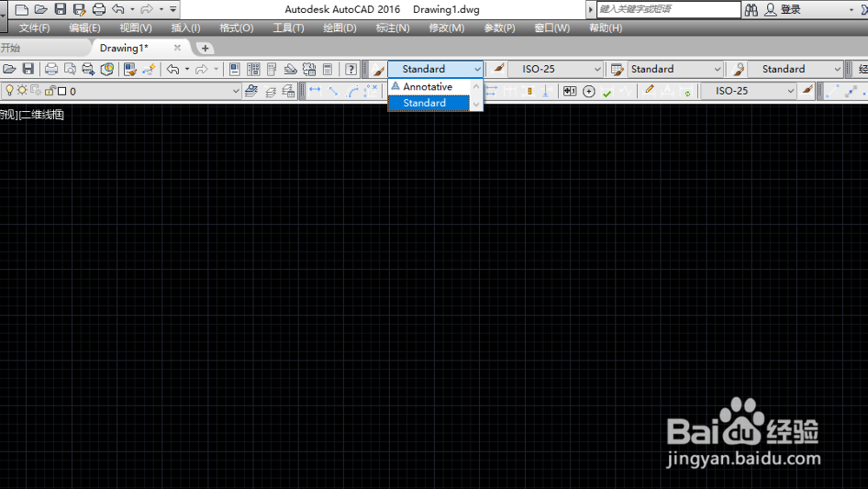Select the dimension Inspection checkmark tool
868x489 pixels.
608,92
